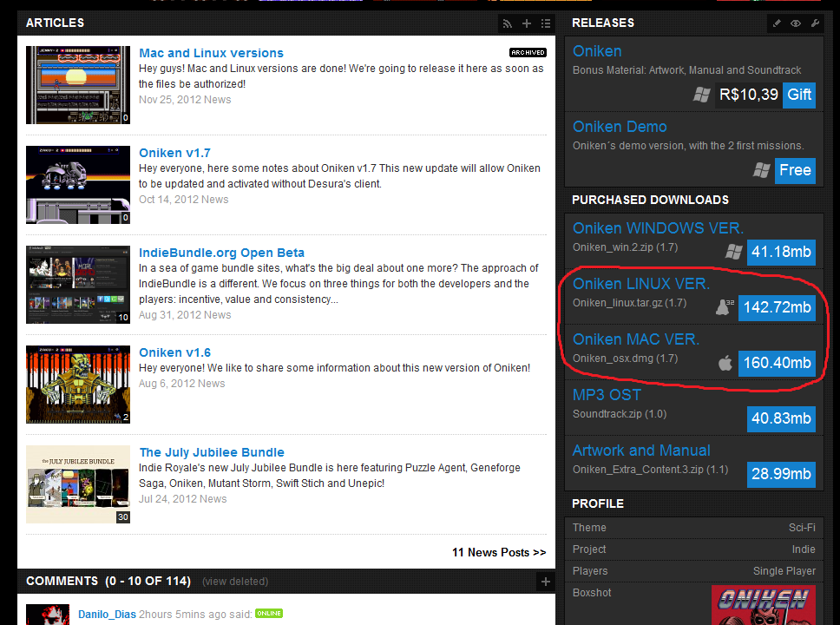Download MP3 OST 40.83mb

[x=781, y=418]
